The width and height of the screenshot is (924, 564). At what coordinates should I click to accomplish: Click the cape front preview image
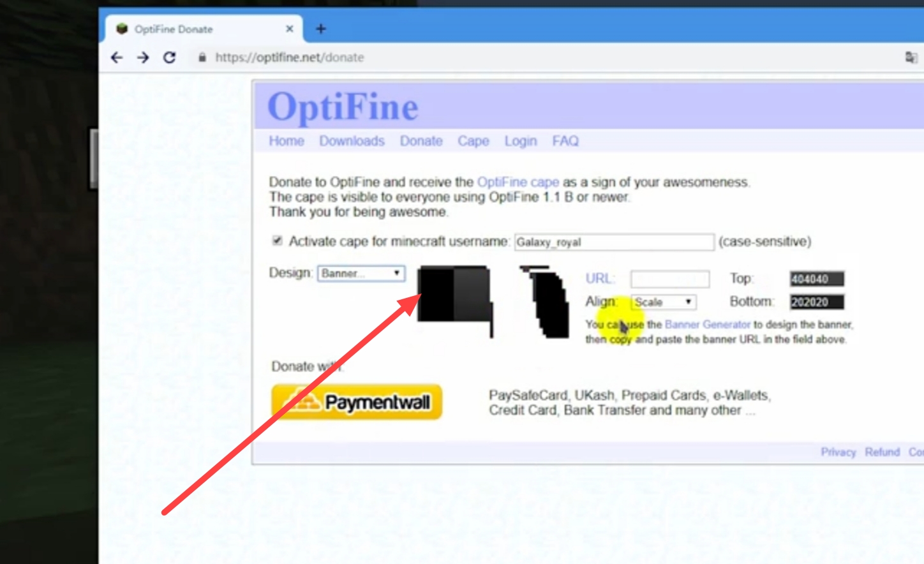[454, 295]
